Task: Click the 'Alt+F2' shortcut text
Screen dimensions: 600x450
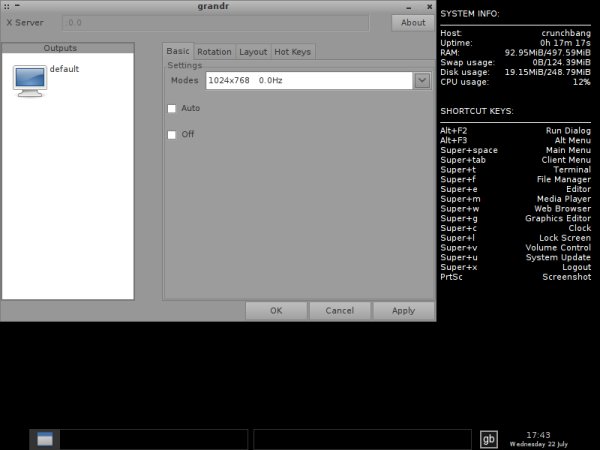Action: click(x=453, y=131)
